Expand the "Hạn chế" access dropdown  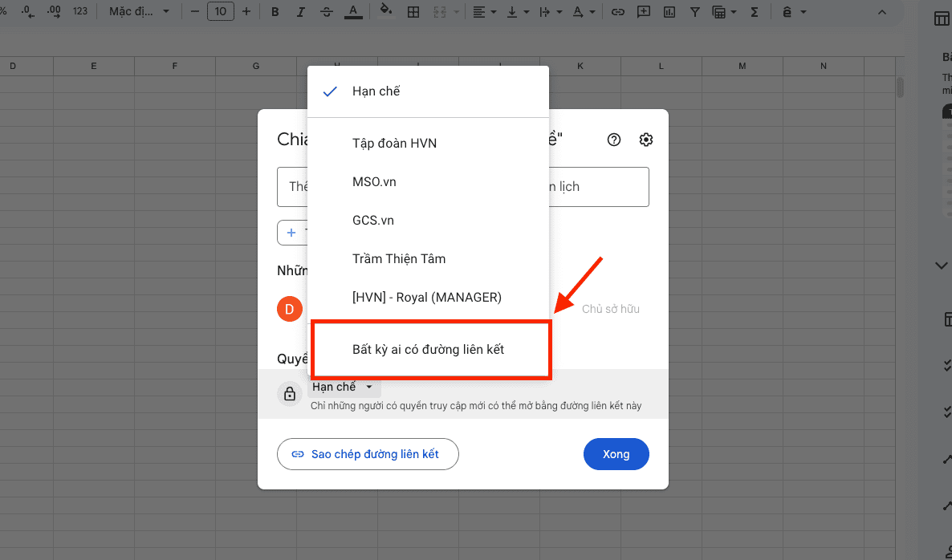pyautogui.click(x=343, y=388)
